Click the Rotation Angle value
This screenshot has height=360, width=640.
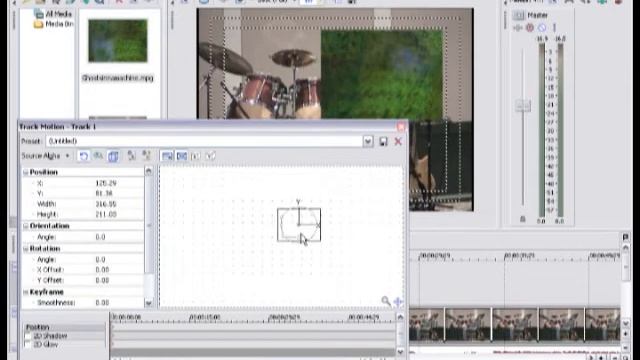click(x=100, y=260)
